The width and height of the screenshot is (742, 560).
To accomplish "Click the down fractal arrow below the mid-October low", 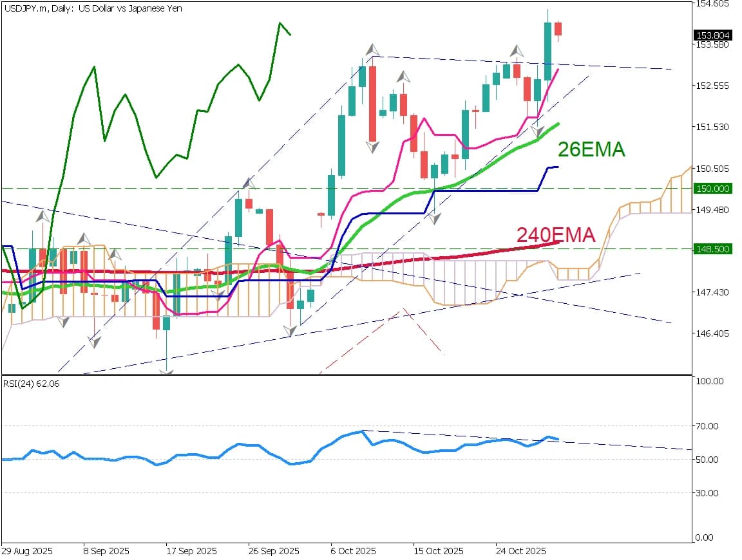I will pyautogui.click(x=435, y=218).
